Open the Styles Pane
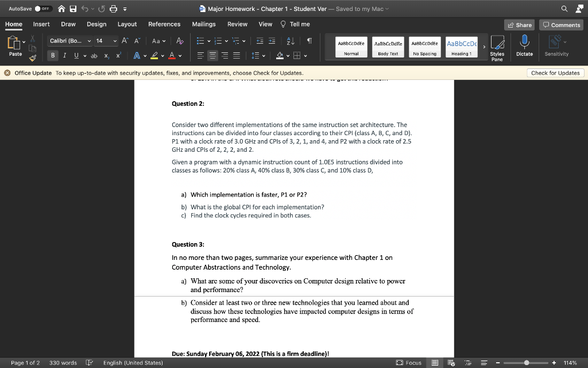This screenshot has width=588, height=368. [x=497, y=46]
